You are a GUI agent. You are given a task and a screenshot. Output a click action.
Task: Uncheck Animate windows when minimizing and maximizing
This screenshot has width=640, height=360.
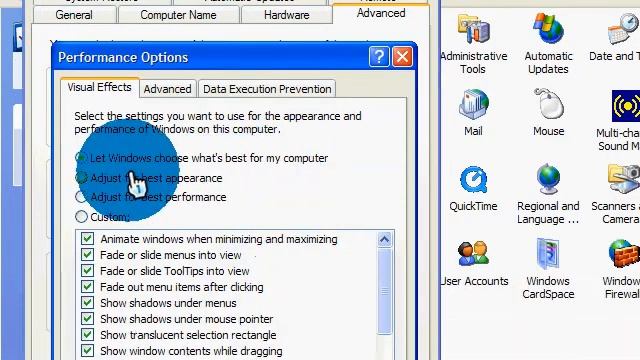pyautogui.click(x=87, y=239)
